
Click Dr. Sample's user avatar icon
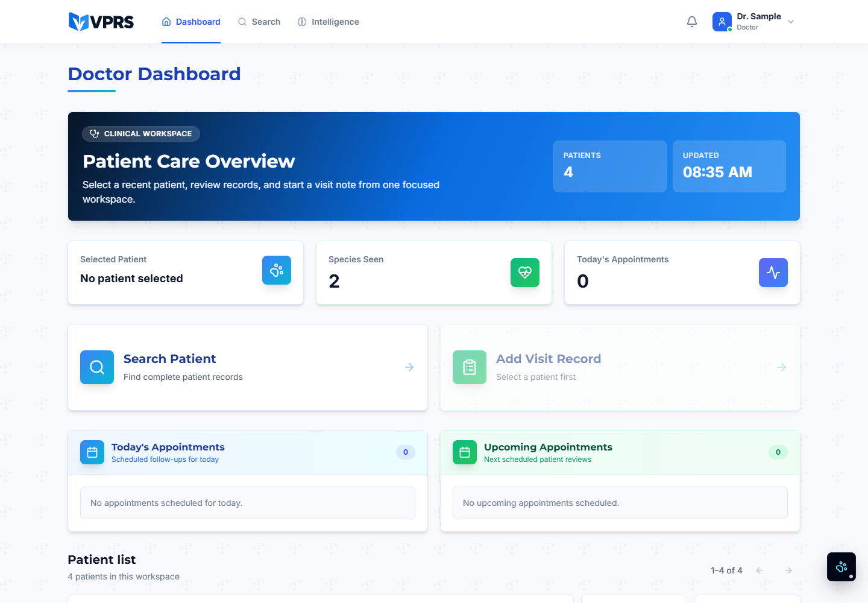tap(722, 22)
